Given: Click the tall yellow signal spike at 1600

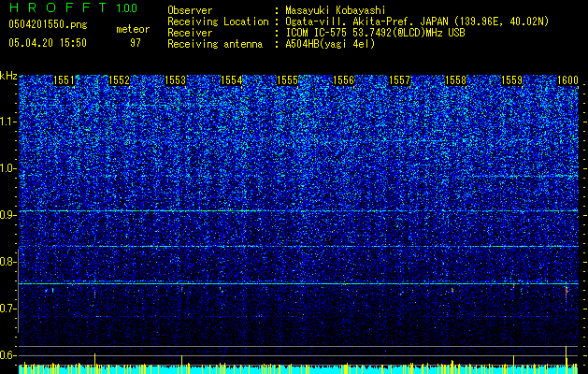Looking at the screenshot, I should pos(566,355).
